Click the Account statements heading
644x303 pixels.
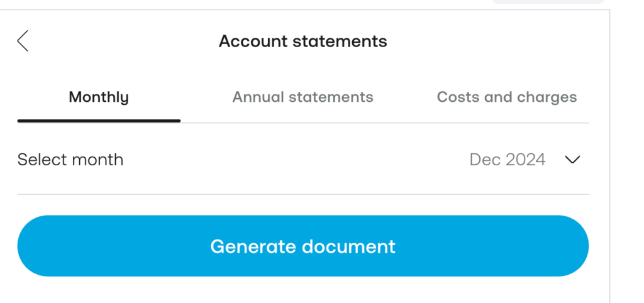(303, 41)
